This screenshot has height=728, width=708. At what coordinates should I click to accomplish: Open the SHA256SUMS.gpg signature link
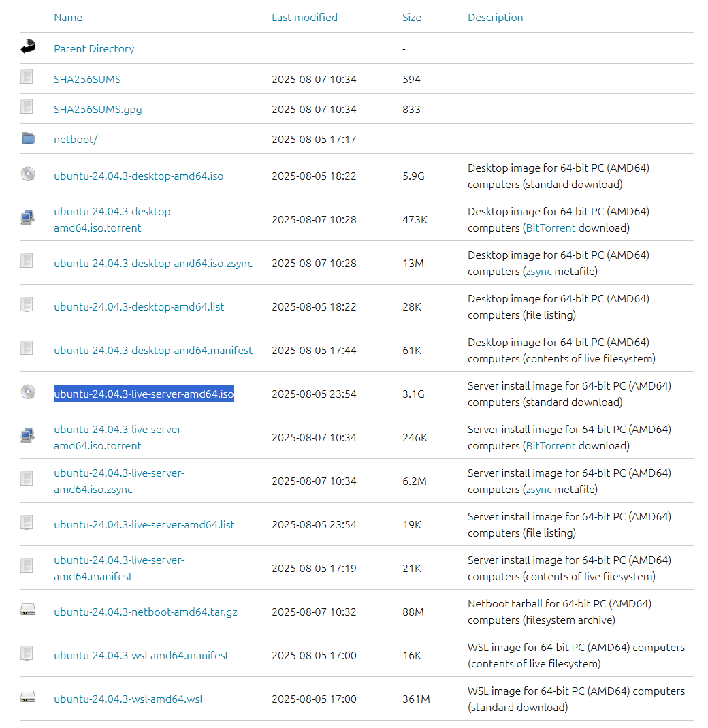[98, 110]
